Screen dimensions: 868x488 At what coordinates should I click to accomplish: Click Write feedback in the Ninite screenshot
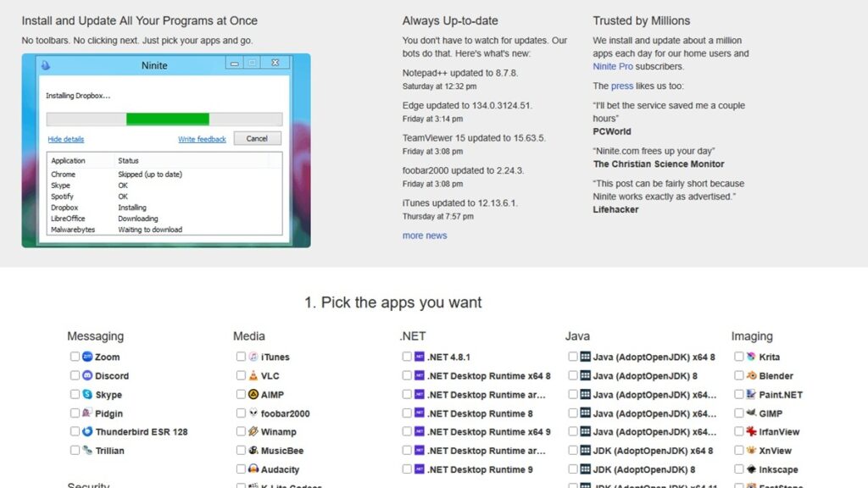202,140
